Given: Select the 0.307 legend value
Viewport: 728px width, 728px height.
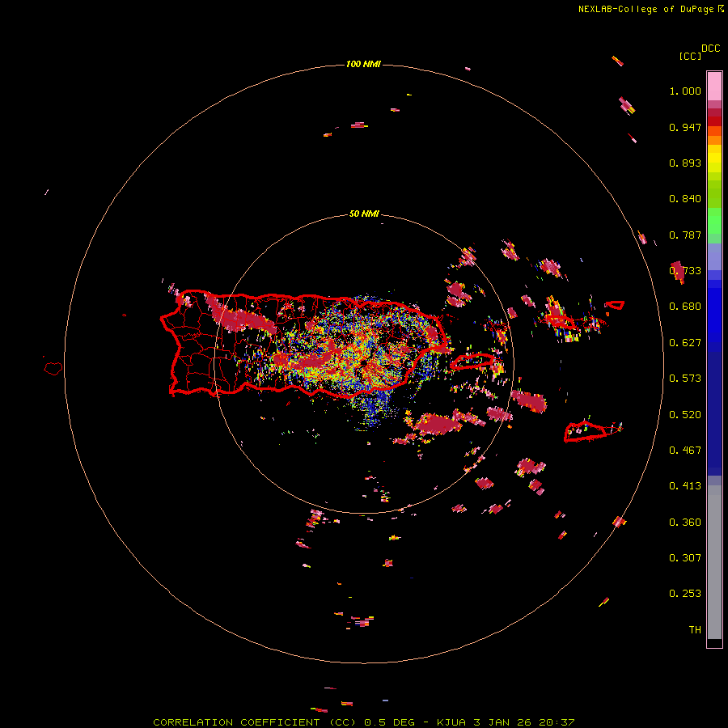Looking at the screenshot, I should [685, 558].
